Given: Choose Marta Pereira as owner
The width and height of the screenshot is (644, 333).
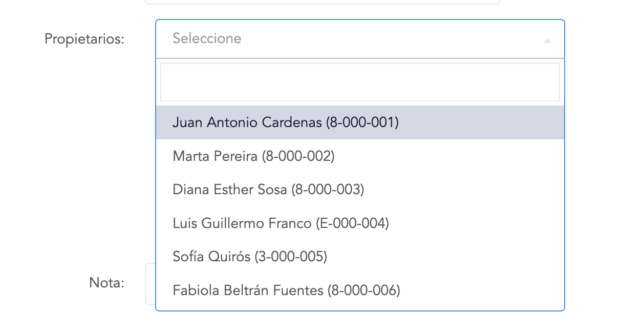Looking at the screenshot, I should click(x=253, y=156).
